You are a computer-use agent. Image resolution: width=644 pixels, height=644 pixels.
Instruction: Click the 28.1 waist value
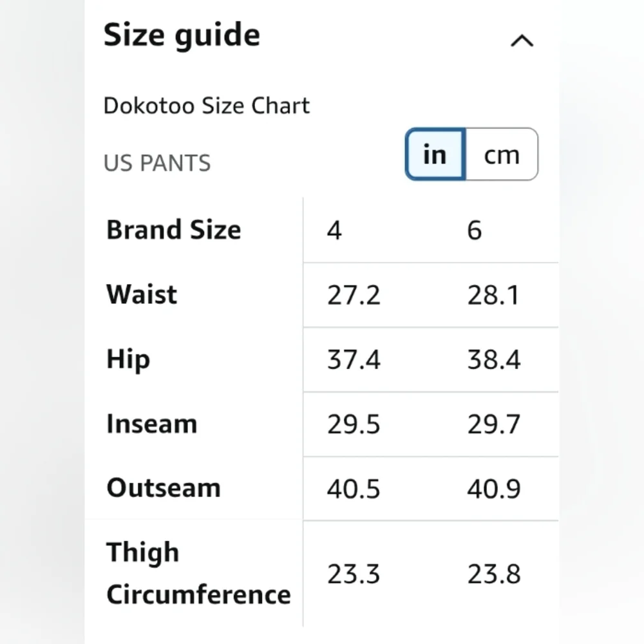(x=493, y=296)
